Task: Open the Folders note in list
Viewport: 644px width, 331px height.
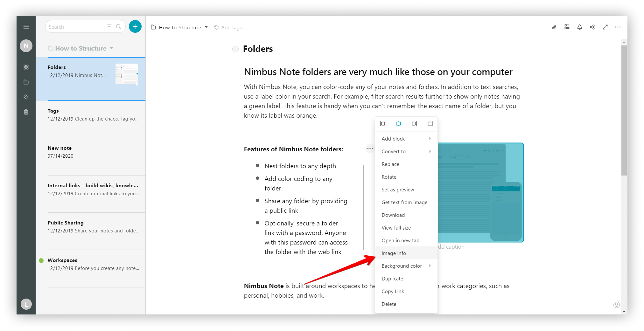Action: click(x=91, y=79)
